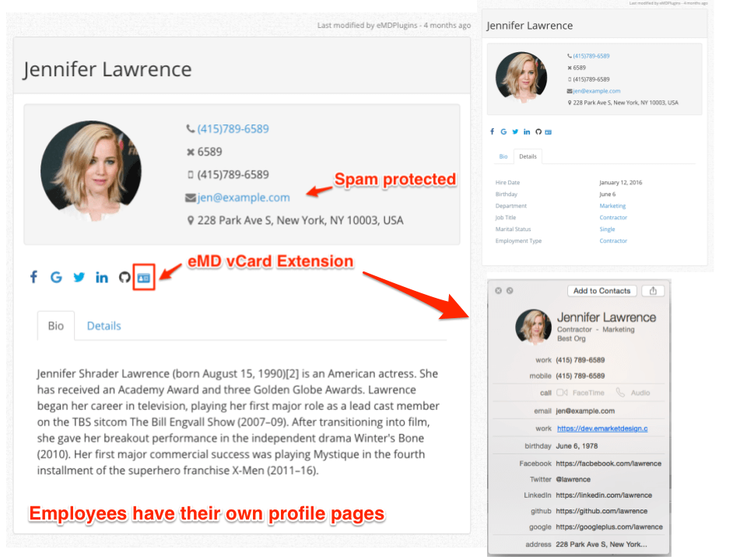The width and height of the screenshot is (747, 560).
Task: Open the Marketing department link
Action: click(612, 206)
